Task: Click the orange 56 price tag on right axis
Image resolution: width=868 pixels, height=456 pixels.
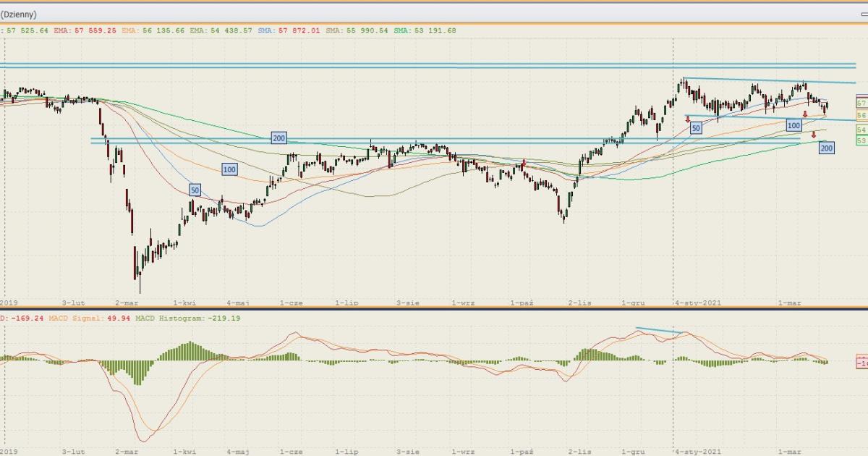Action: coord(861,115)
